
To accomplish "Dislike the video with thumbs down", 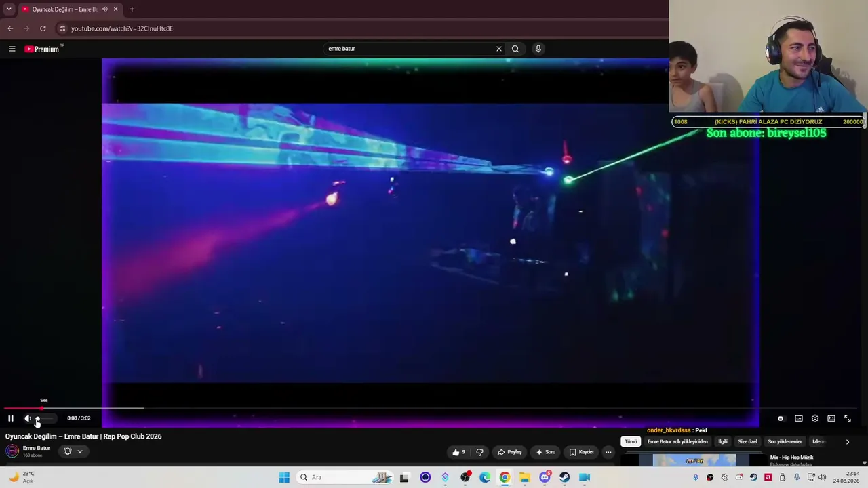I will click(479, 452).
